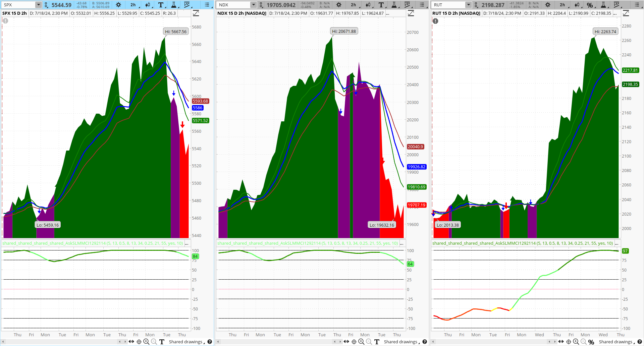The image size is (644, 346).
Task: Click symbol link icon beside SPX field
Action: coord(46,5)
